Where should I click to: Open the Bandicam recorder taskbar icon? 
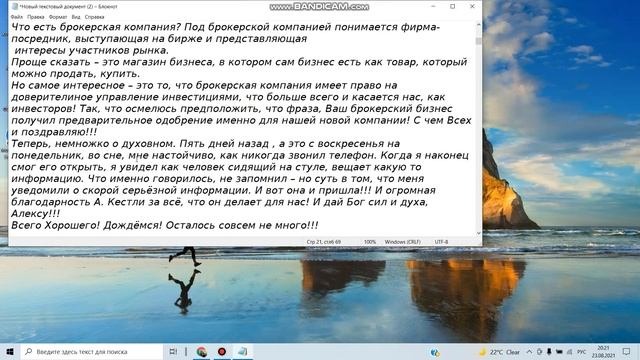(222, 351)
